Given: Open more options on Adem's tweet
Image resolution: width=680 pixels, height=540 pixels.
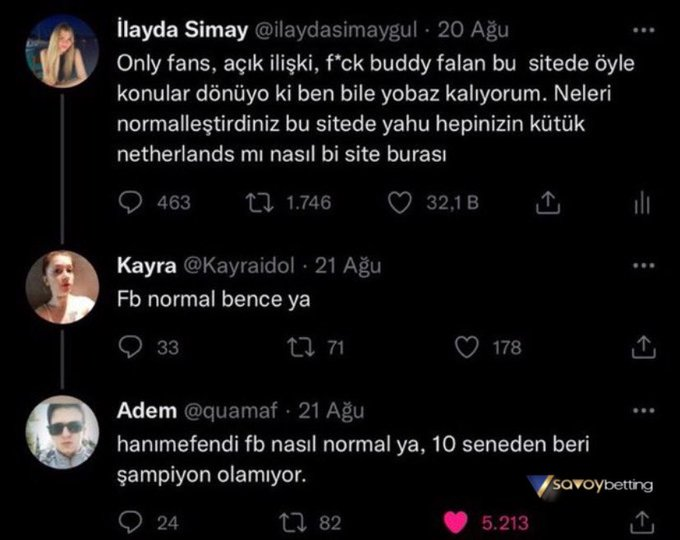Looking at the screenshot, I should click(644, 410).
